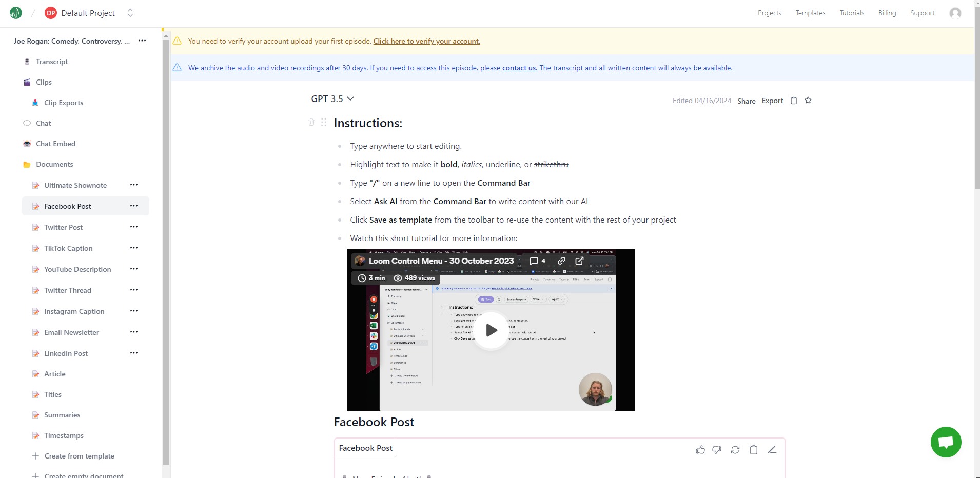Delete the Instructions block with the trash icon

tap(311, 122)
